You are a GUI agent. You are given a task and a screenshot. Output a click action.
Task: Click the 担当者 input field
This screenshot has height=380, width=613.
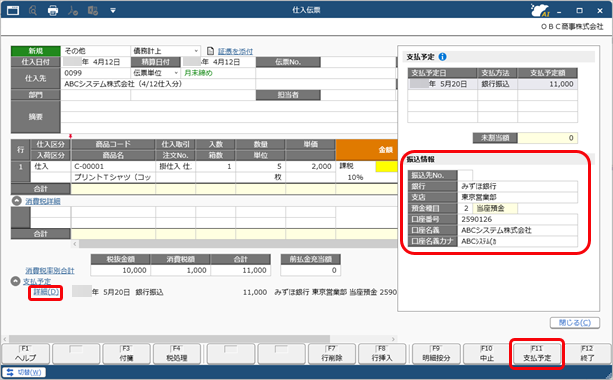coord(358,95)
